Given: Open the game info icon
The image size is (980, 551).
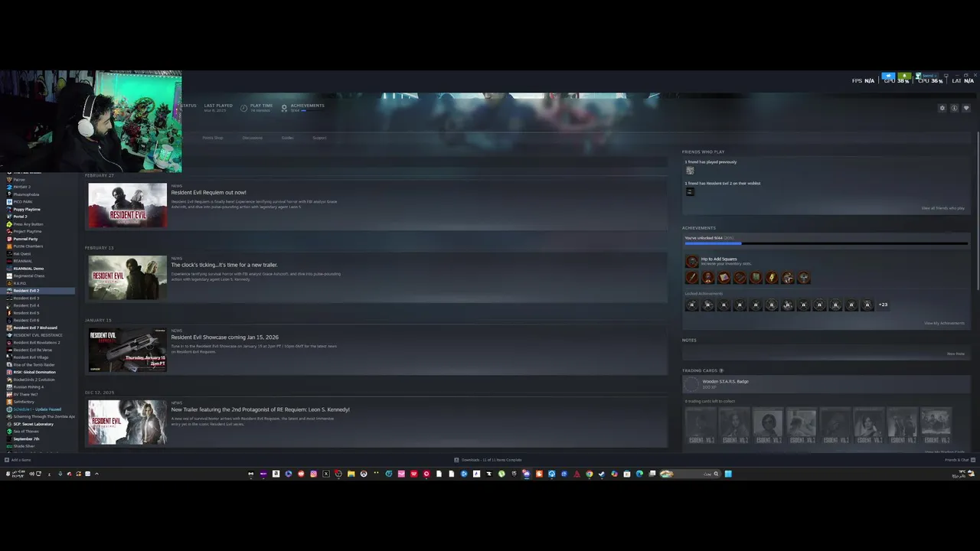Looking at the screenshot, I should (954, 108).
